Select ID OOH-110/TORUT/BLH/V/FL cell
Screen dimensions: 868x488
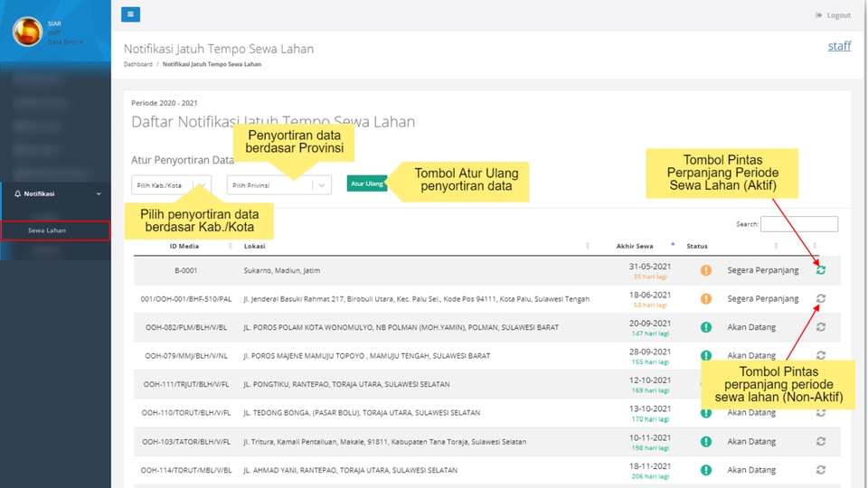186,413
